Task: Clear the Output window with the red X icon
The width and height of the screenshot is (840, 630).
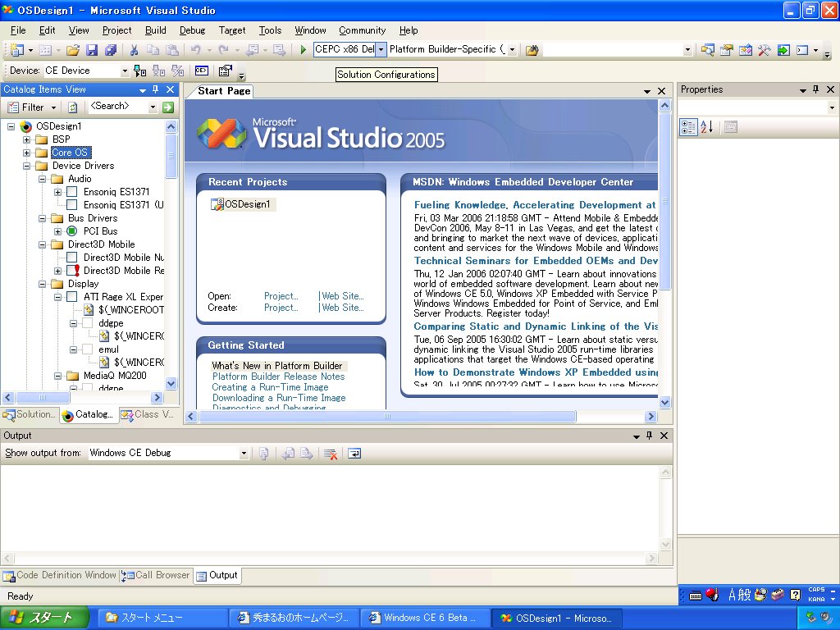Action: [x=331, y=454]
